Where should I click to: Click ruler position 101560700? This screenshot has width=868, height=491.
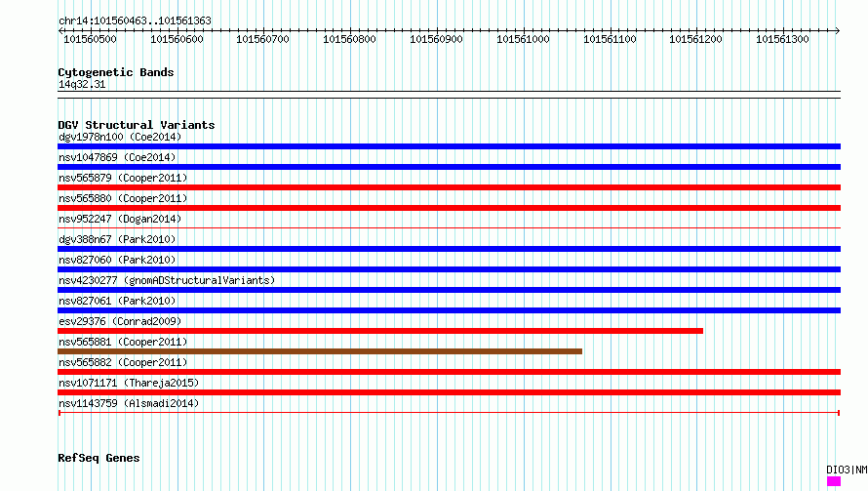point(263,39)
